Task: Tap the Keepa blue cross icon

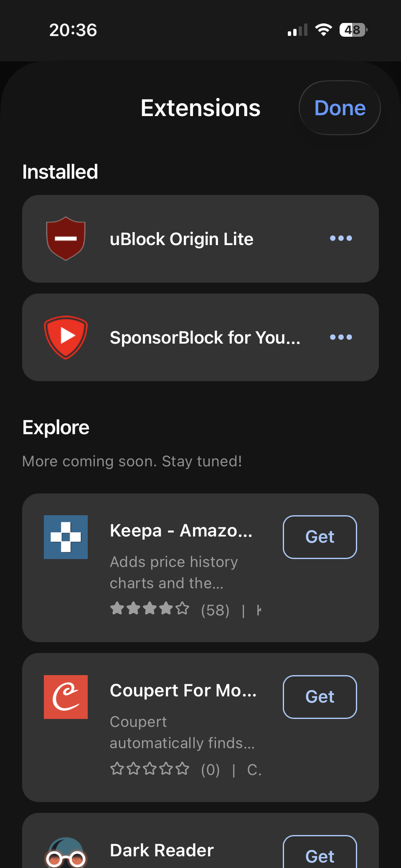Action: tap(66, 537)
